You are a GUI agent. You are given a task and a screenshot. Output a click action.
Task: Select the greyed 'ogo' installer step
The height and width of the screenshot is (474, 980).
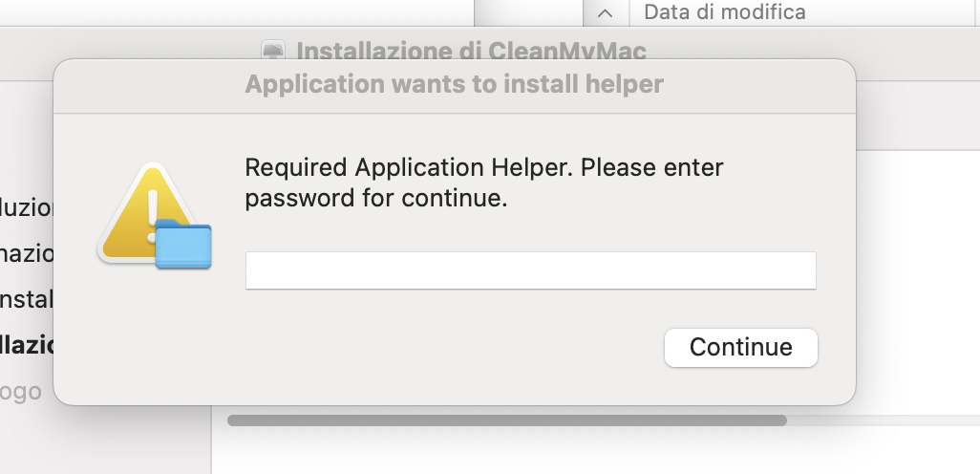click(x=21, y=392)
